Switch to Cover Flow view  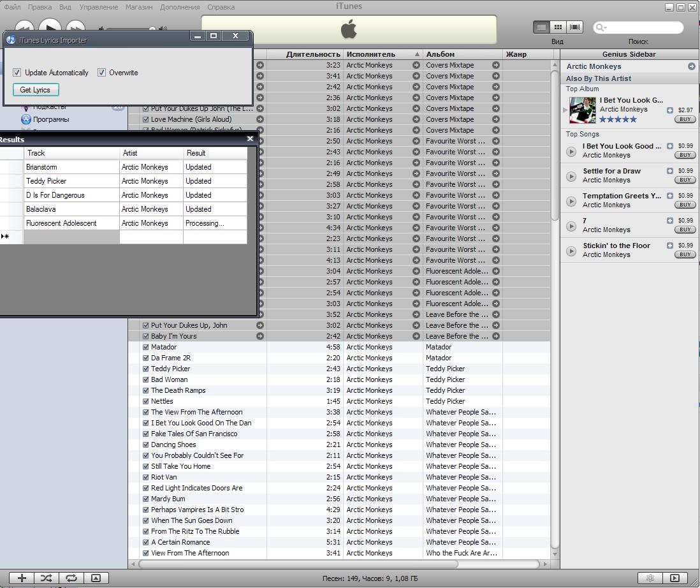click(574, 27)
